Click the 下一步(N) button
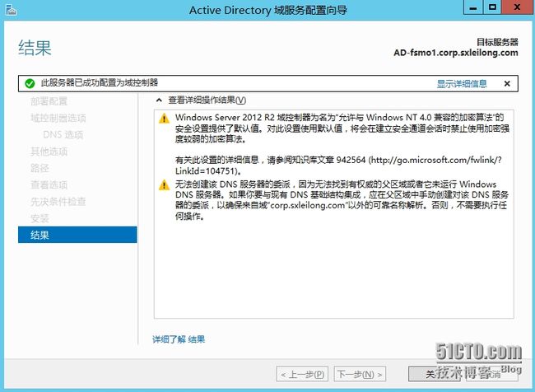 (x=360, y=374)
